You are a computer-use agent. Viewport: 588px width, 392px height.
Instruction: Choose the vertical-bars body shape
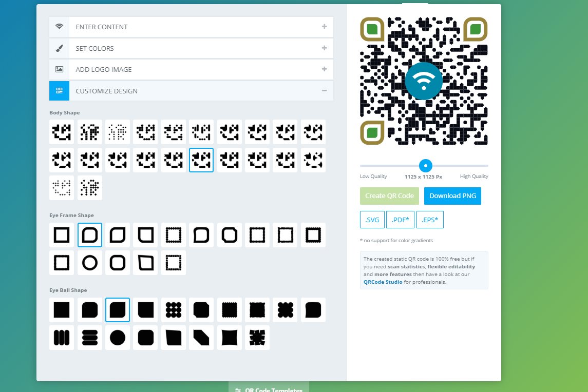(x=201, y=132)
